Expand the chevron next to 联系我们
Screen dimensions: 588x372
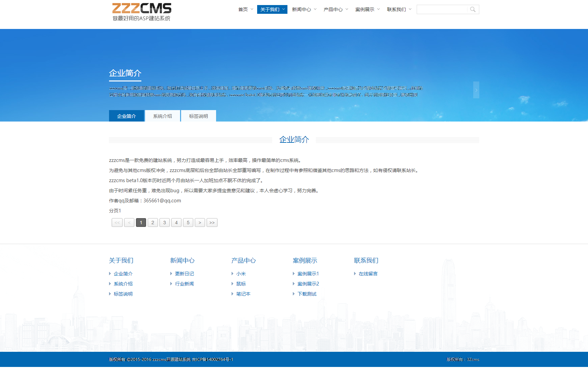[410, 9]
